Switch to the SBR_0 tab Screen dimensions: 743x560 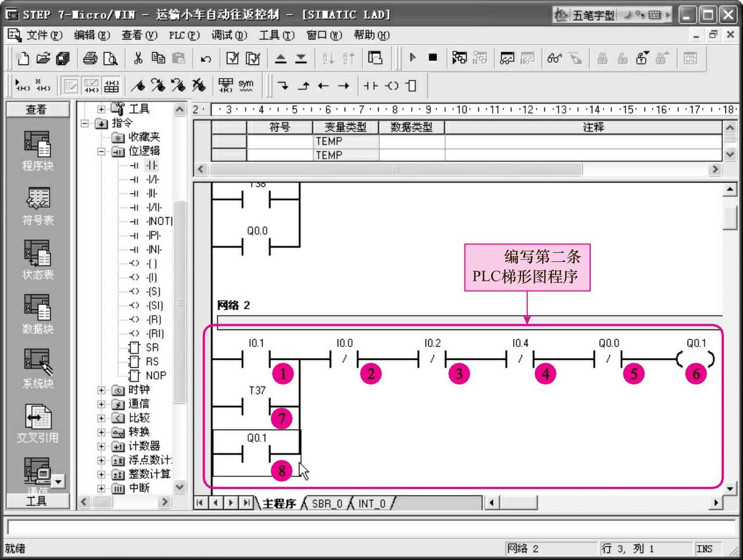(x=326, y=503)
